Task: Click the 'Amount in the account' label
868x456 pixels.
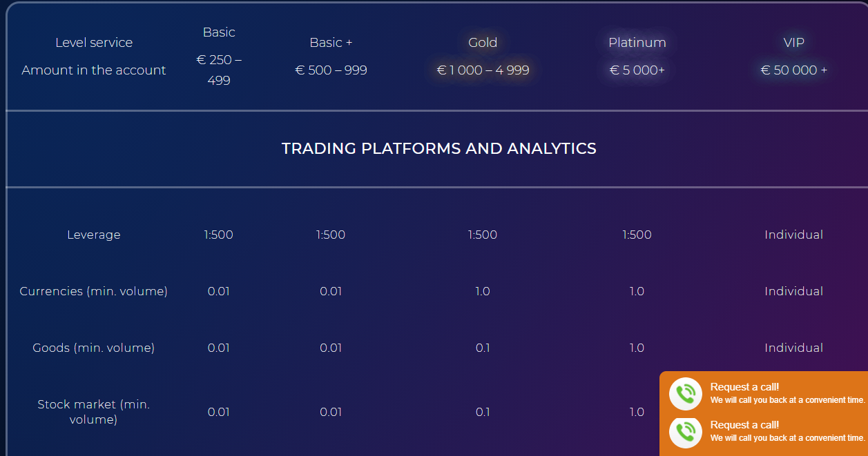Action: pos(94,70)
